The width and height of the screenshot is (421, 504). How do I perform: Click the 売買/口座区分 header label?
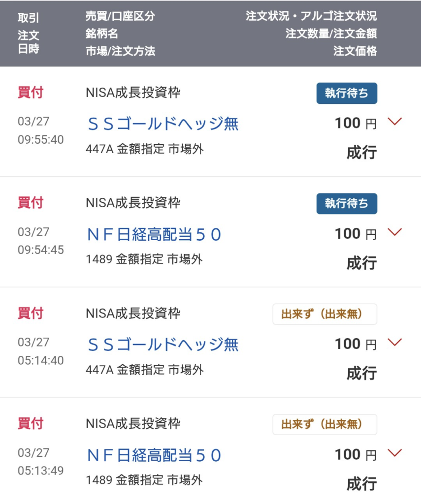(120, 16)
